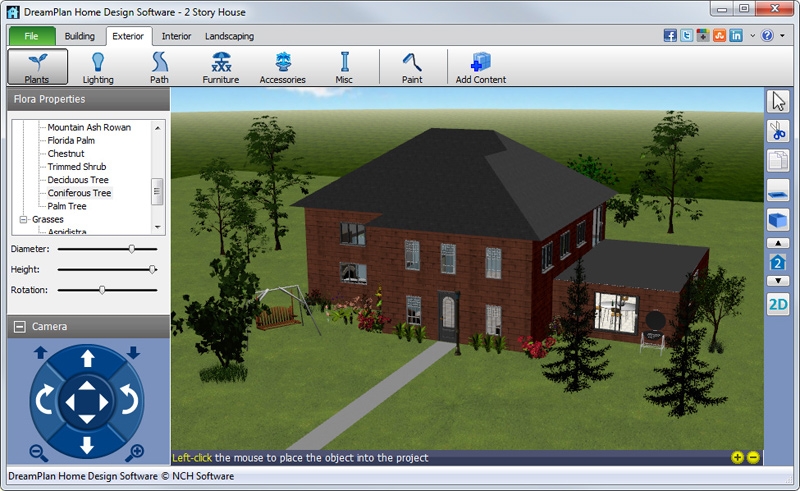Image resolution: width=800 pixels, height=491 pixels.
Task: Select Palm Tree plant
Action: [67, 206]
